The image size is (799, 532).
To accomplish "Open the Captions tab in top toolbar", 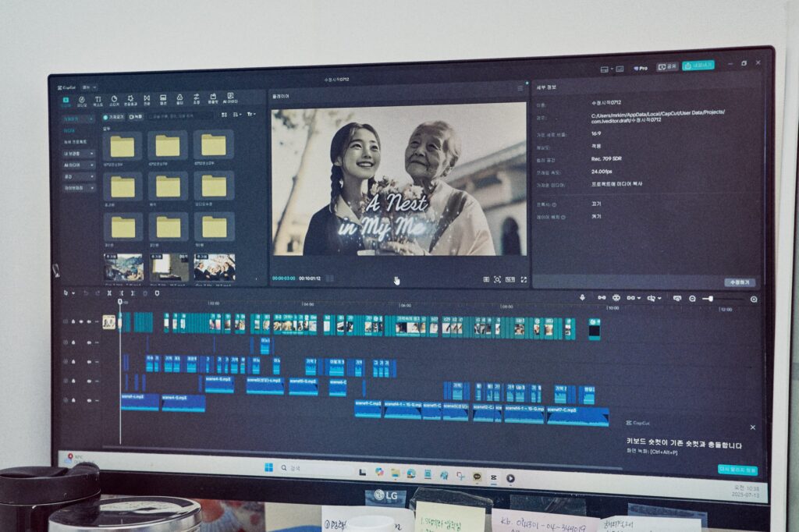I will 163,99.
